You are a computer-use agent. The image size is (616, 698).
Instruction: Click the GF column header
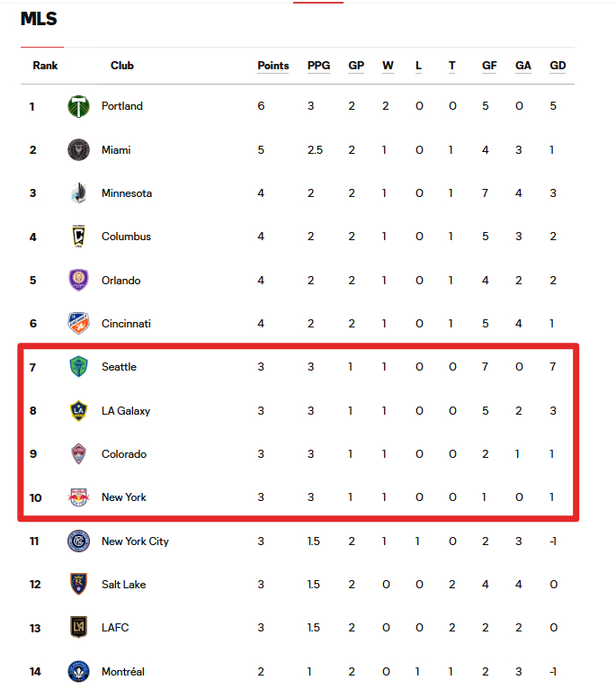tap(489, 66)
